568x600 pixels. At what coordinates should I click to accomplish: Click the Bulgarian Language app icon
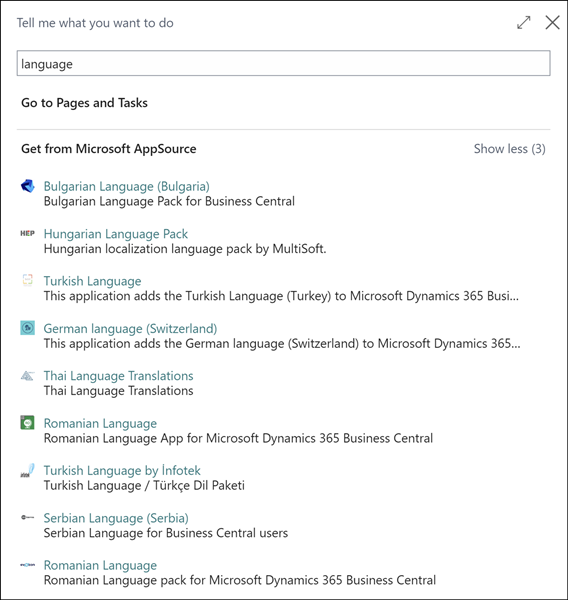click(x=28, y=186)
